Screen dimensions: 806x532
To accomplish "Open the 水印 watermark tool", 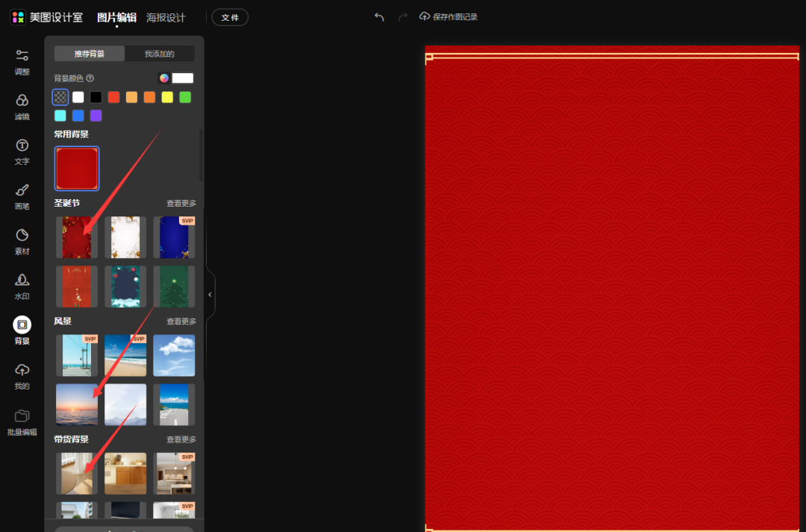I will tap(22, 287).
